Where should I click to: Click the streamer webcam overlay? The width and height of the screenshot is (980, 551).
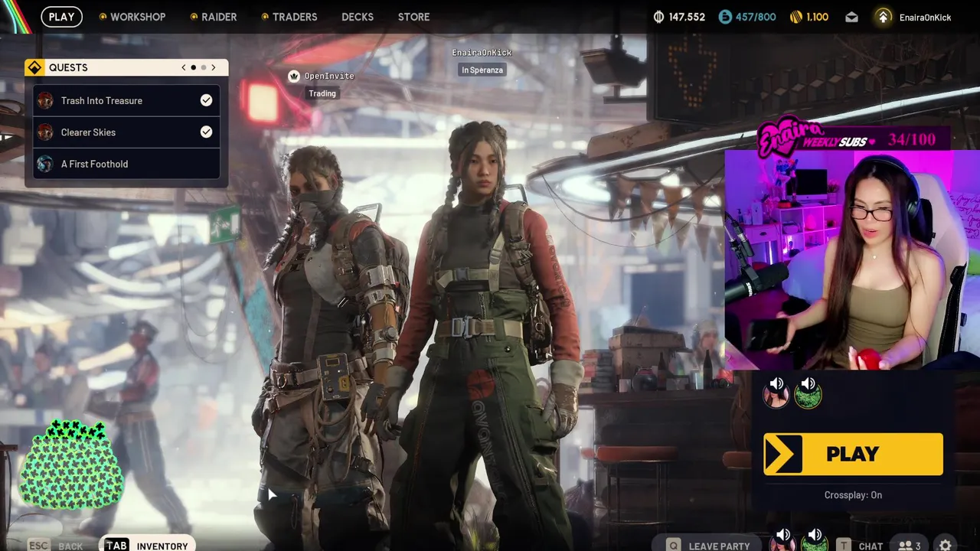pyautogui.click(x=852, y=260)
